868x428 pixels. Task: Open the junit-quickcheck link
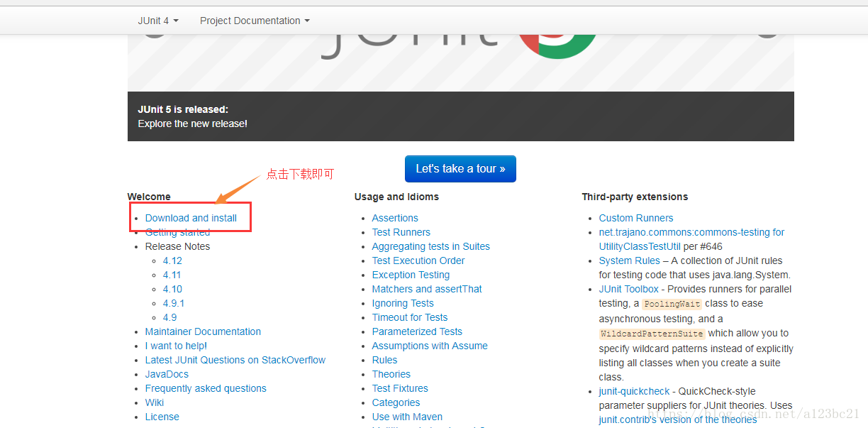(x=634, y=391)
